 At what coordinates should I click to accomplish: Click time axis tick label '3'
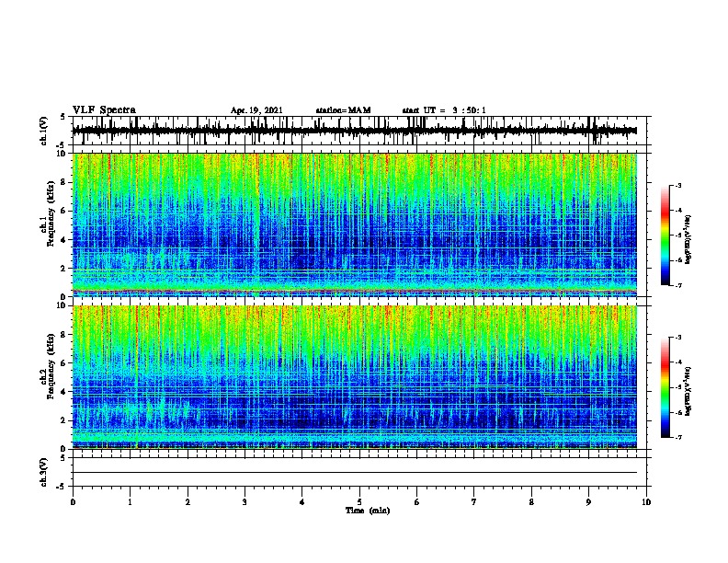245,502
